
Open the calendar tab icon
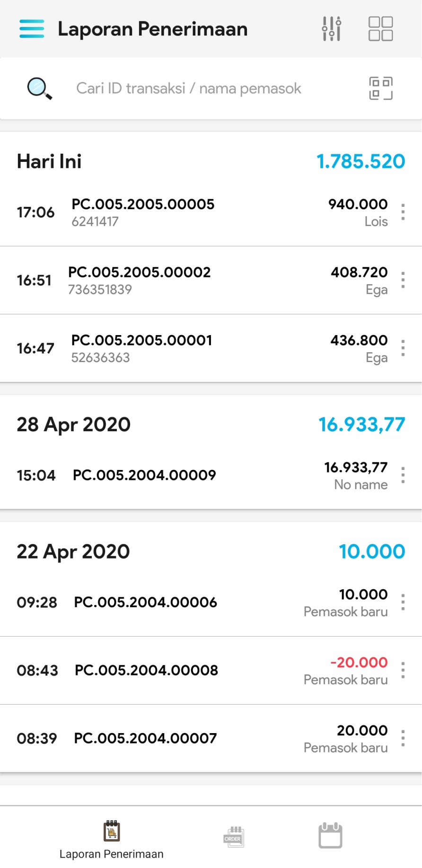click(x=330, y=835)
